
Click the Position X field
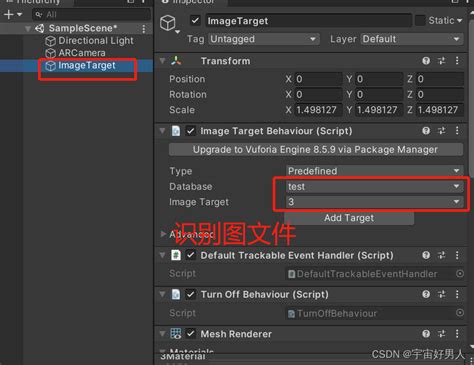pos(318,79)
